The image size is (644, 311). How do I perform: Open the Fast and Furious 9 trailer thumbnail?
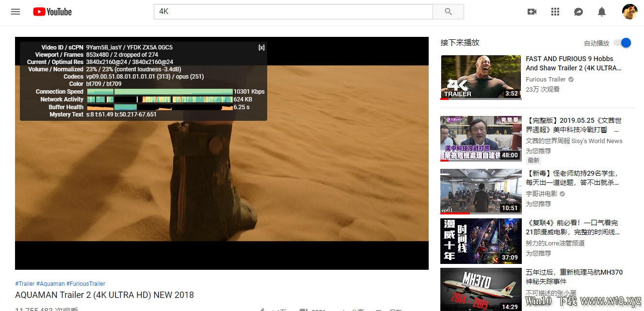(x=481, y=78)
